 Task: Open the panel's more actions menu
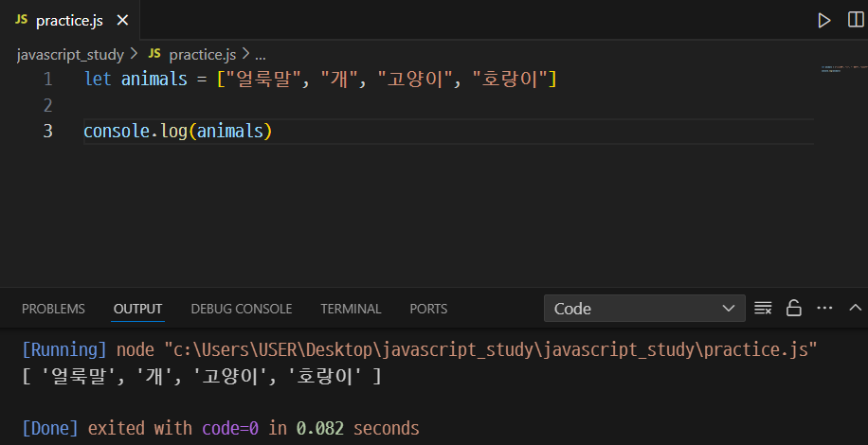tap(824, 308)
